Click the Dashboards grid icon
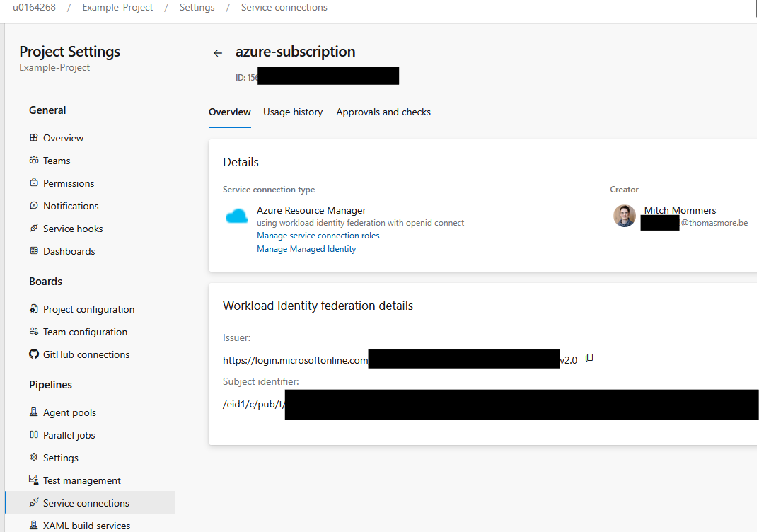 pyautogui.click(x=33, y=250)
